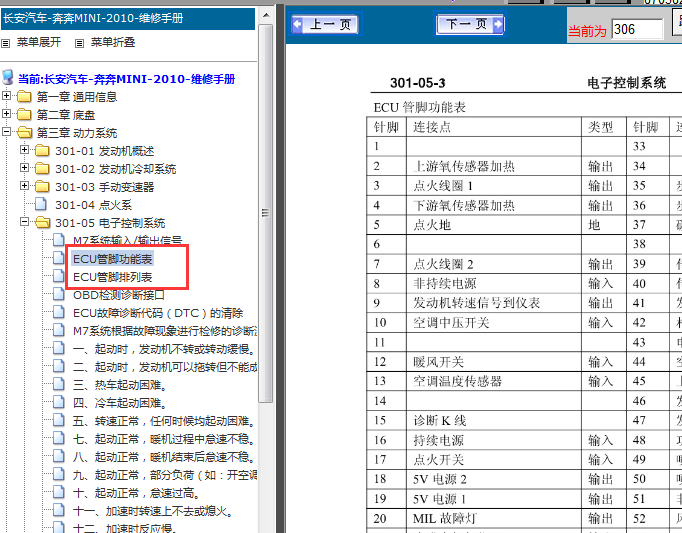The height and width of the screenshot is (533, 682).
Task: Collapse 301-05 电子控制系统 node
Action: (x=24, y=222)
